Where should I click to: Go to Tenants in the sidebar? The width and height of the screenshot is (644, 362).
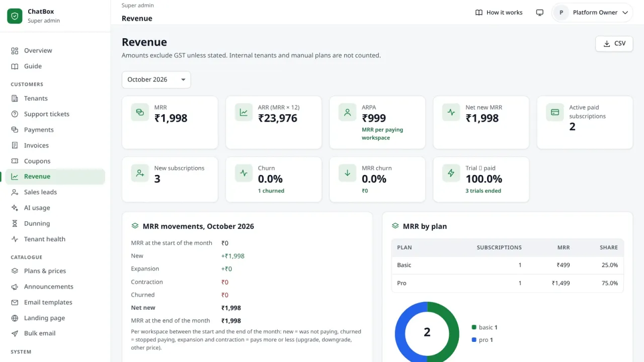(55, 99)
